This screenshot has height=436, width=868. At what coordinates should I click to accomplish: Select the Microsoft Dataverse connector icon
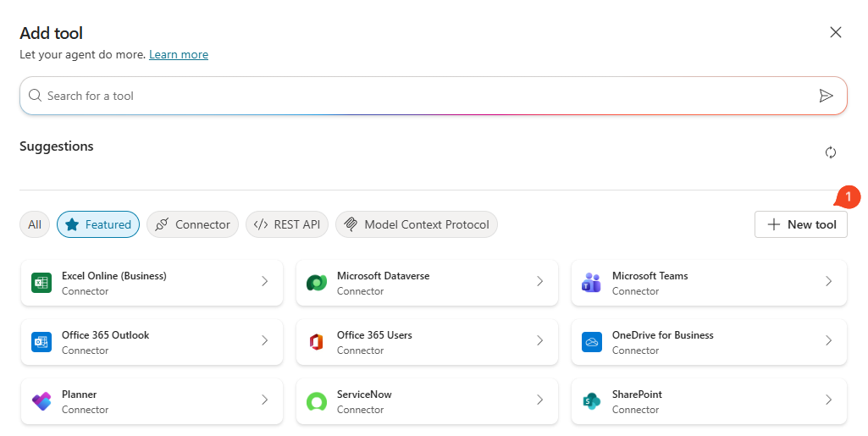tap(317, 283)
